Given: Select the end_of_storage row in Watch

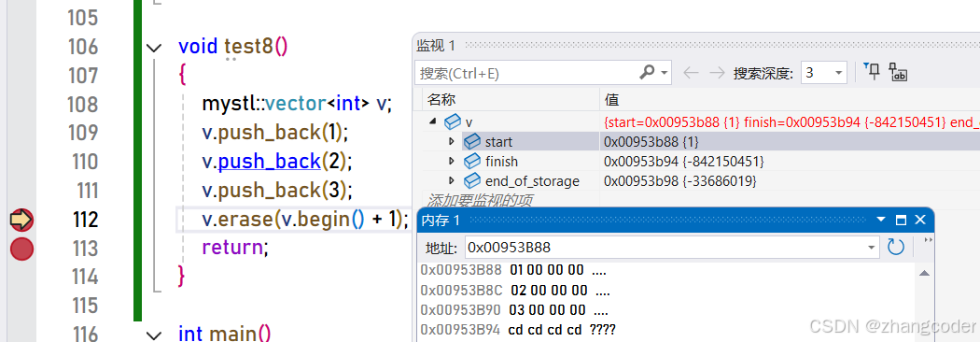Looking at the screenshot, I should point(697,181).
